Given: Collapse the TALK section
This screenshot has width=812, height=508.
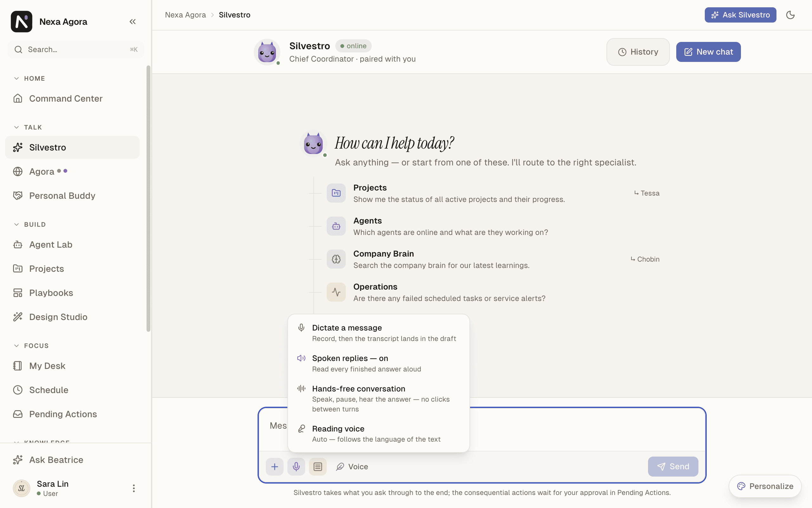Looking at the screenshot, I should tap(28, 127).
